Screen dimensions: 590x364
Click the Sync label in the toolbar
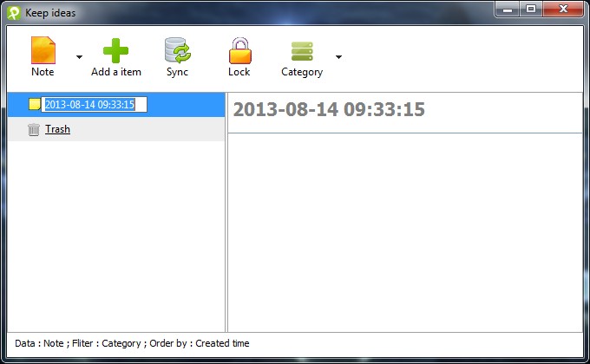[x=177, y=72]
